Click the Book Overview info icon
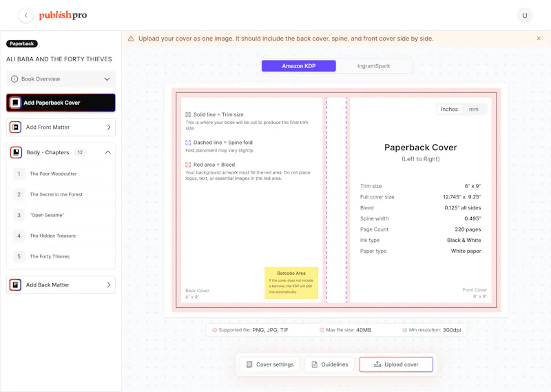The width and height of the screenshot is (551, 392). 14,79
